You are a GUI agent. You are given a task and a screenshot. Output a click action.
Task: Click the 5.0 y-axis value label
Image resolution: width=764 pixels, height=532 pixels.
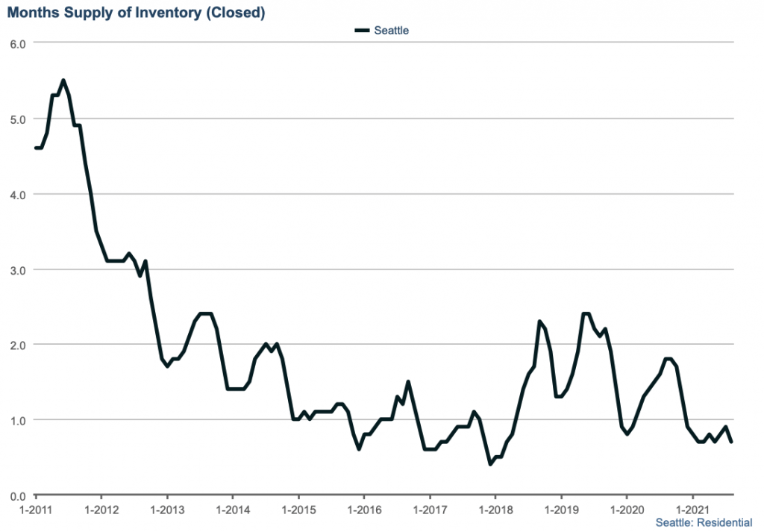18,119
